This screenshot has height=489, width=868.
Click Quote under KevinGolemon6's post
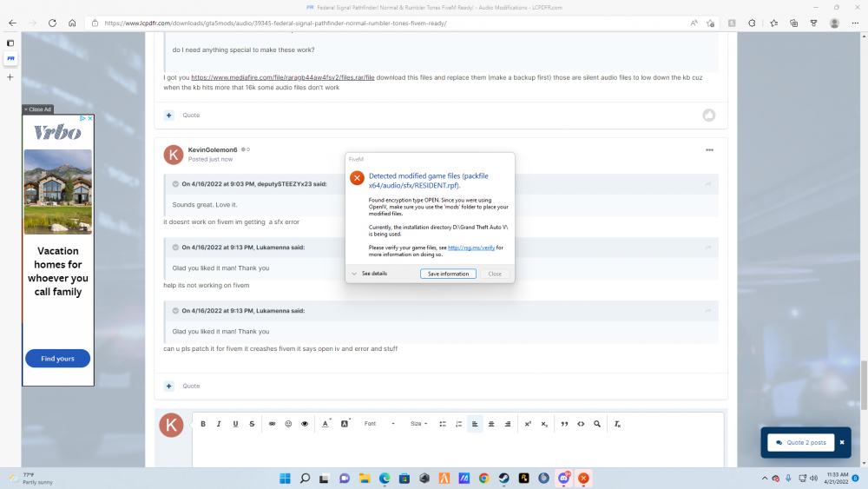pos(191,386)
